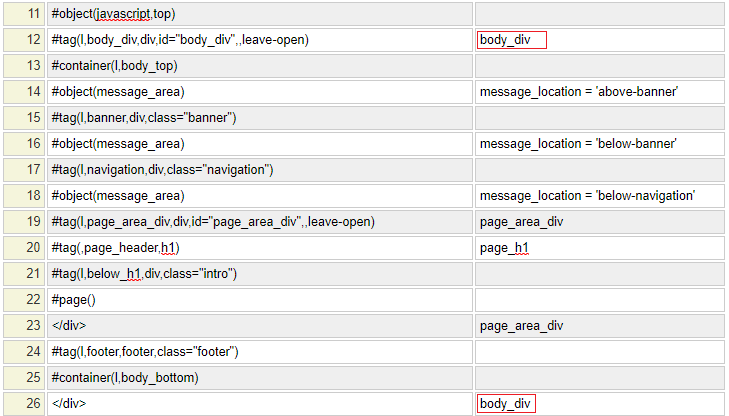
Task: Click the below_h1 intro tag code field
Action: (258, 274)
